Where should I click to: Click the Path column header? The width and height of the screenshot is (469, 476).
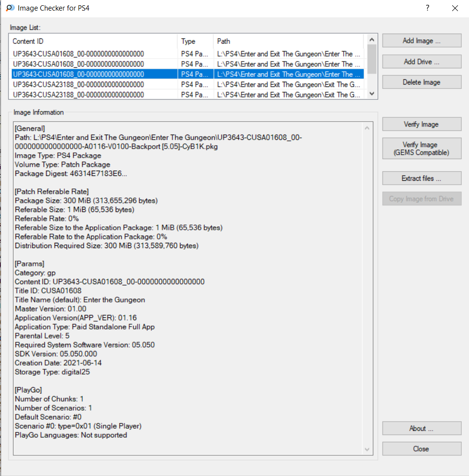(x=288, y=41)
